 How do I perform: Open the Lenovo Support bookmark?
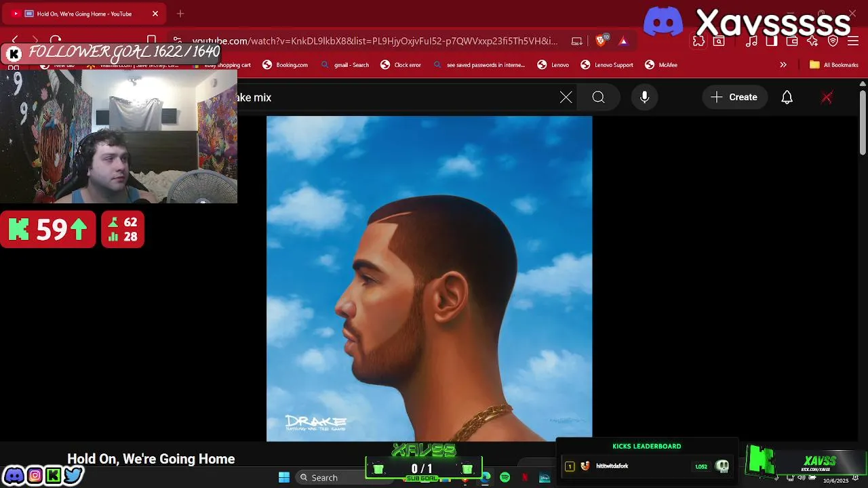tap(607, 65)
